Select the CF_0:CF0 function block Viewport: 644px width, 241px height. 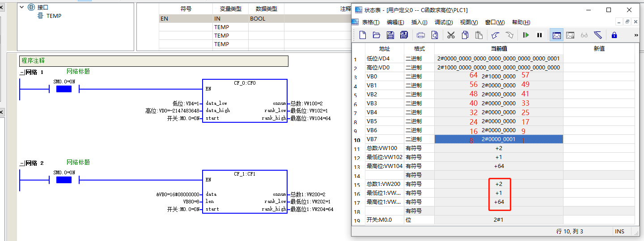[245, 101]
